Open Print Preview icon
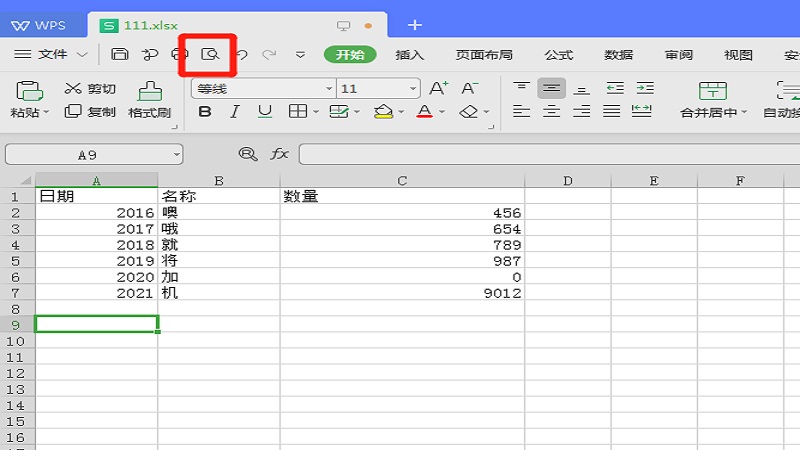This screenshot has width=800, height=450. [x=210, y=54]
